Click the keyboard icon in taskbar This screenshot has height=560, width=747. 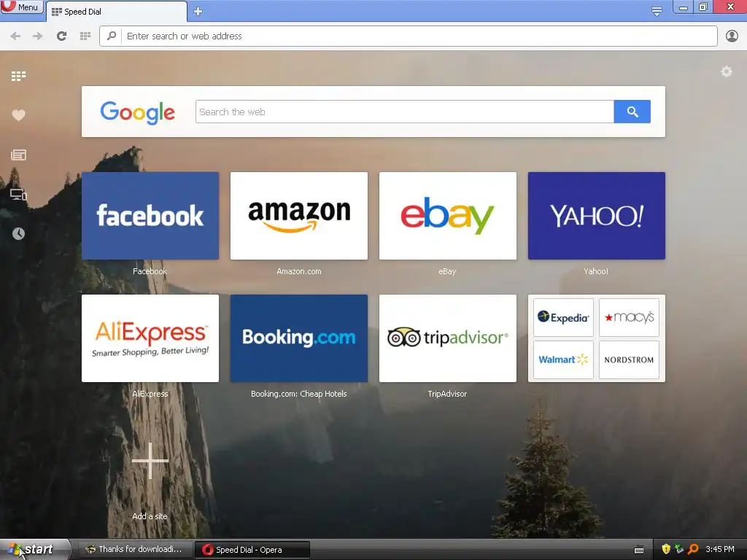point(639,550)
